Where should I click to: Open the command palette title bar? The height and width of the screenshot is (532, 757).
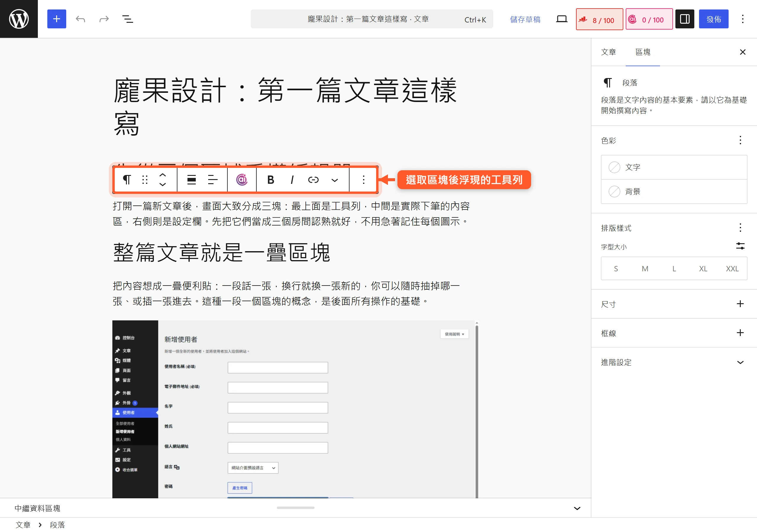tap(372, 19)
